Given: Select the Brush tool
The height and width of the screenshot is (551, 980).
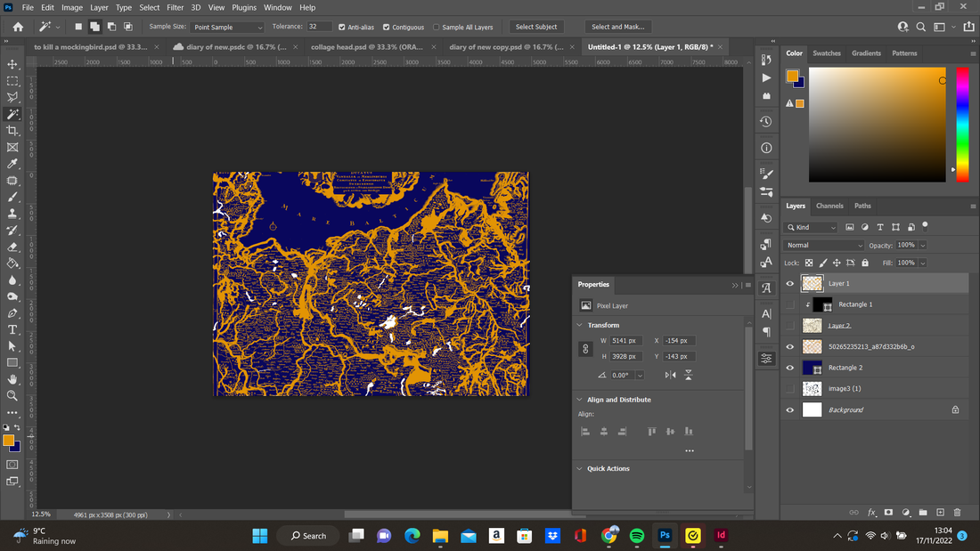Looking at the screenshot, I should click(x=12, y=197).
